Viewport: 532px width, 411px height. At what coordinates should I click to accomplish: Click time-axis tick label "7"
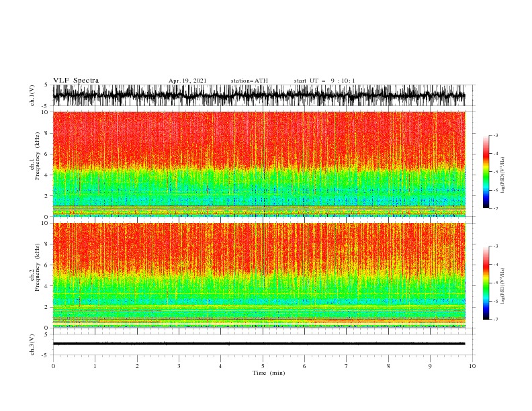pyautogui.click(x=347, y=366)
